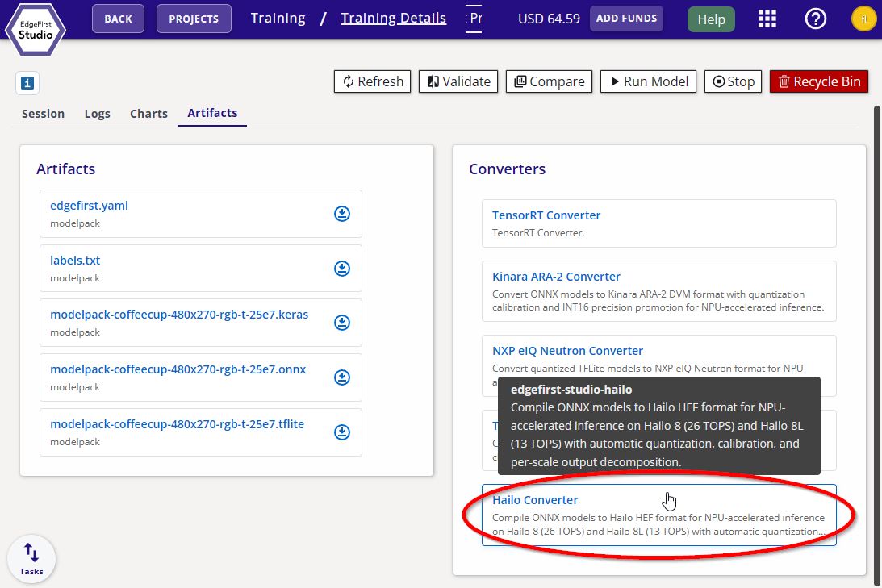
Task: Switch to the Logs tab
Action: click(x=98, y=114)
